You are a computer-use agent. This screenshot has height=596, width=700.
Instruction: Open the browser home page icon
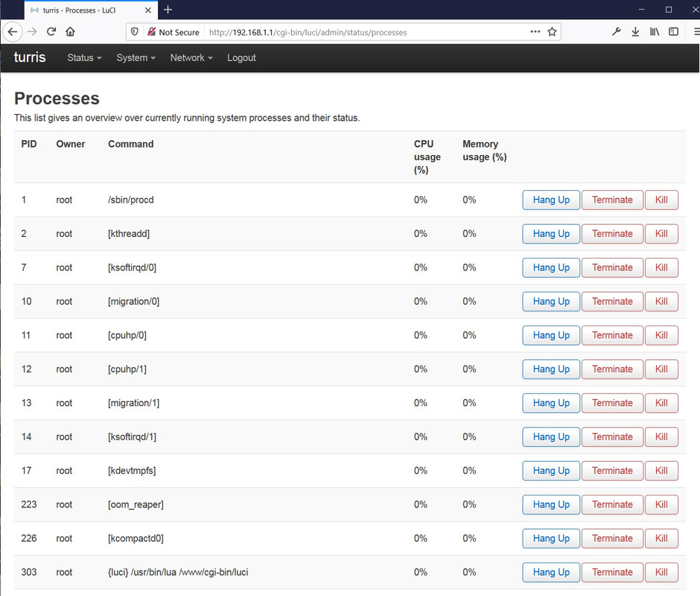tap(70, 32)
